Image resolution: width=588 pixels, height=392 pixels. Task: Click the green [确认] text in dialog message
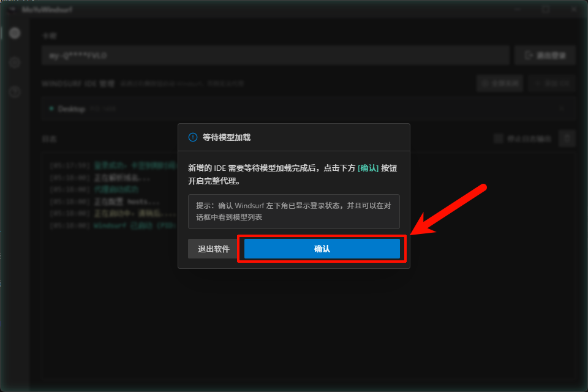368,168
